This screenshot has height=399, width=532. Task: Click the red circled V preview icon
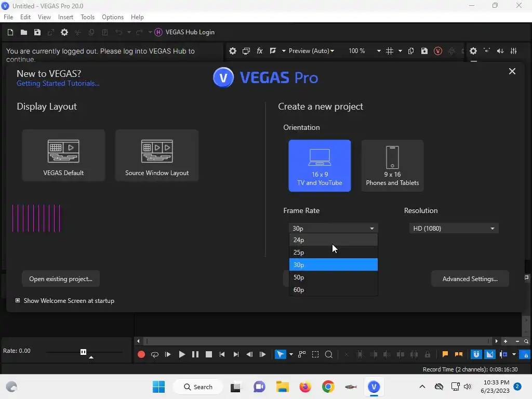[437, 51]
